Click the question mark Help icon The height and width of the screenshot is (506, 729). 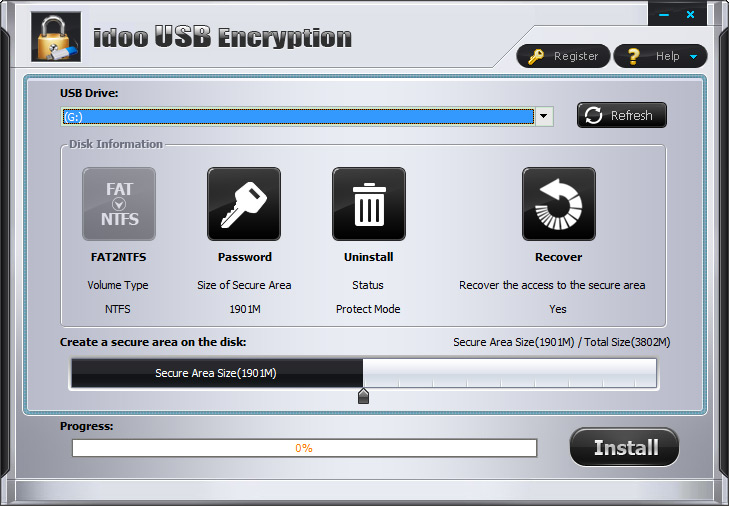pos(632,57)
